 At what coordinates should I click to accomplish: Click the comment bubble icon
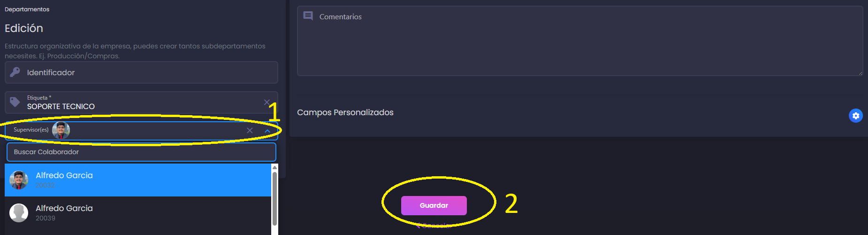point(308,16)
